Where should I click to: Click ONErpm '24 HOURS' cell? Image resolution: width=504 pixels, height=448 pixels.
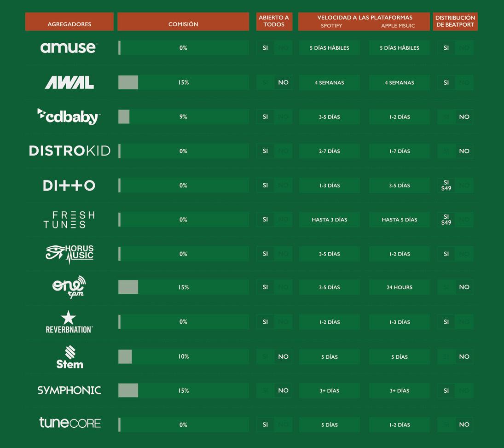pos(400,287)
